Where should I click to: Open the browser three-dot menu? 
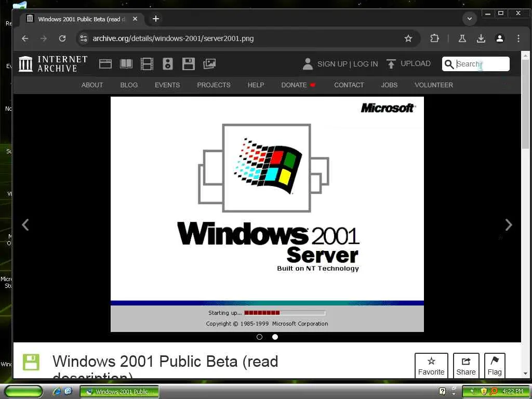click(x=518, y=38)
